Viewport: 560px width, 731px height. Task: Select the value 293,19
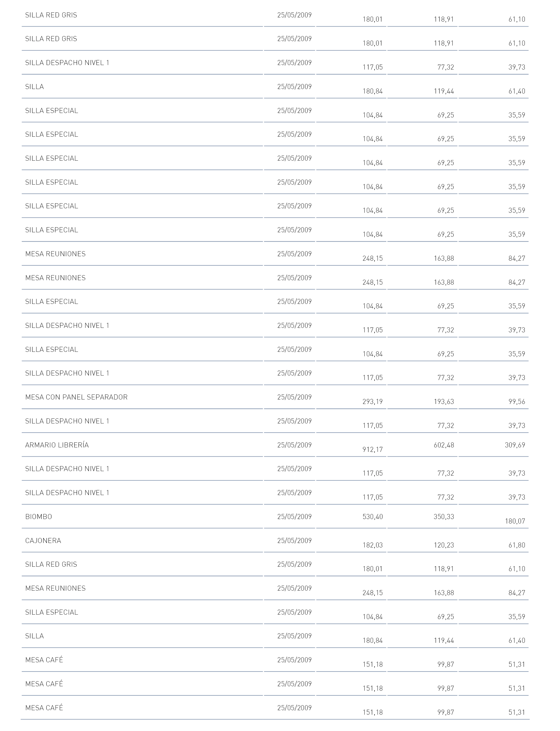point(373,402)
